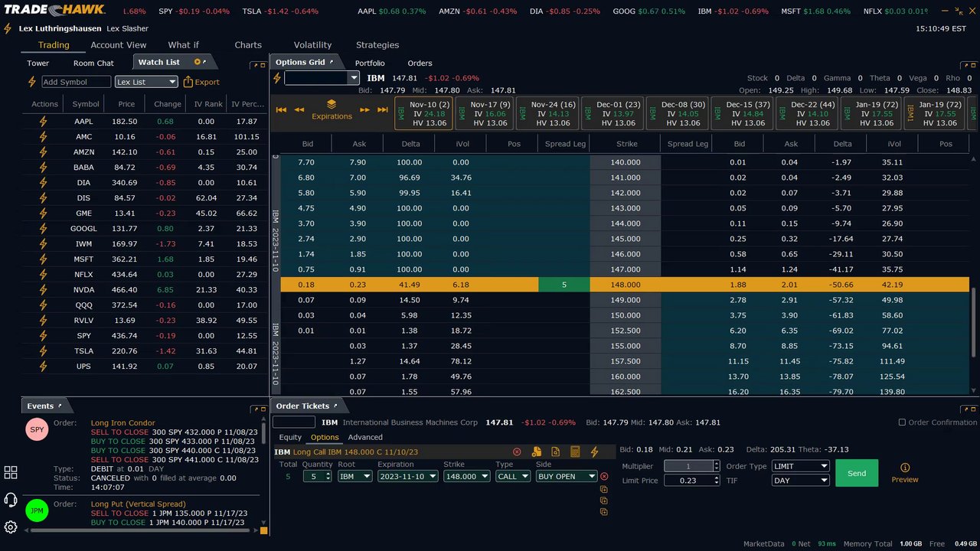Image resolution: width=980 pixels, height=551 pixels.
Task: Click the top duplicate-leg icon below red X
Action: [x=604, y=489]
